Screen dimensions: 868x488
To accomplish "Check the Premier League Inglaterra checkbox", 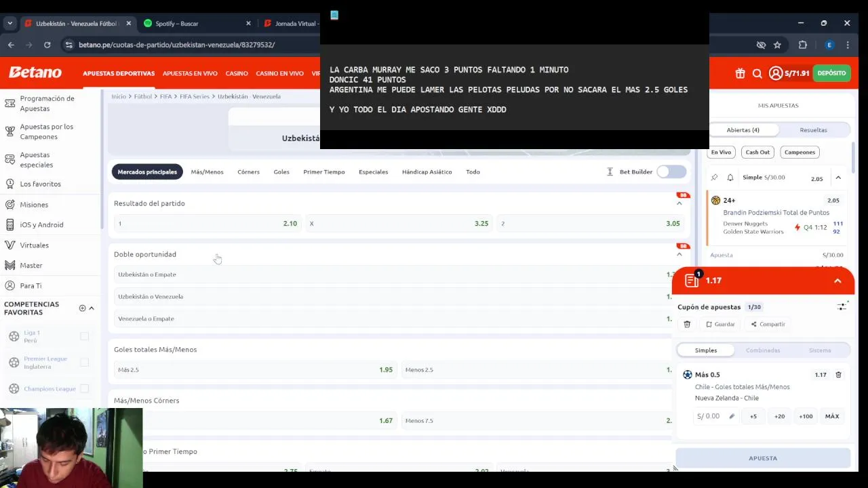I will click(x=85, y=362).
